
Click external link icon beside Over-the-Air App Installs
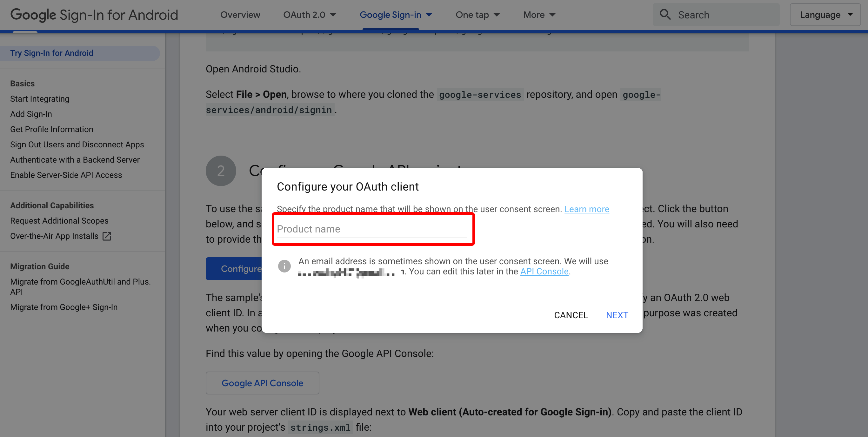107,236
